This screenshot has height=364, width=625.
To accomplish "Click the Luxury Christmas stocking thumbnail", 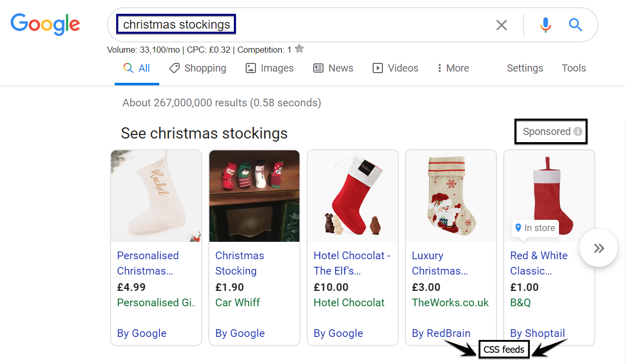I will pyautogui.click(x=451, y=196).
